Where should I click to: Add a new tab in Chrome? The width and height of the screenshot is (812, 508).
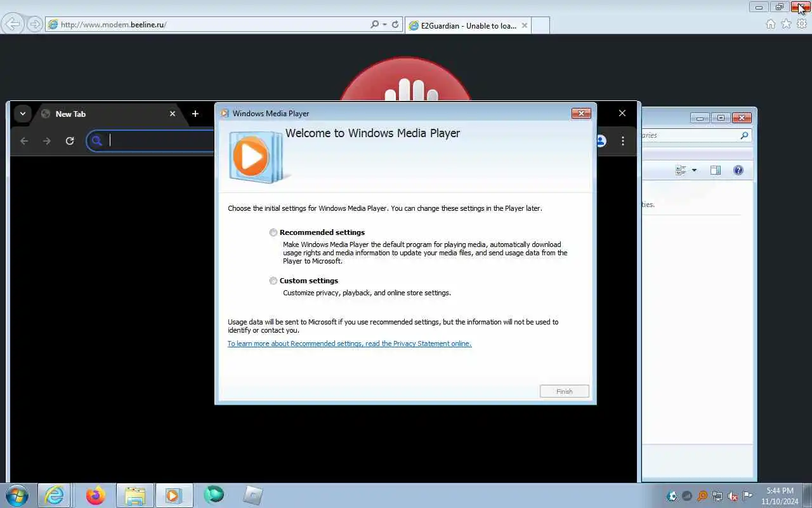(x=195, y=114)
